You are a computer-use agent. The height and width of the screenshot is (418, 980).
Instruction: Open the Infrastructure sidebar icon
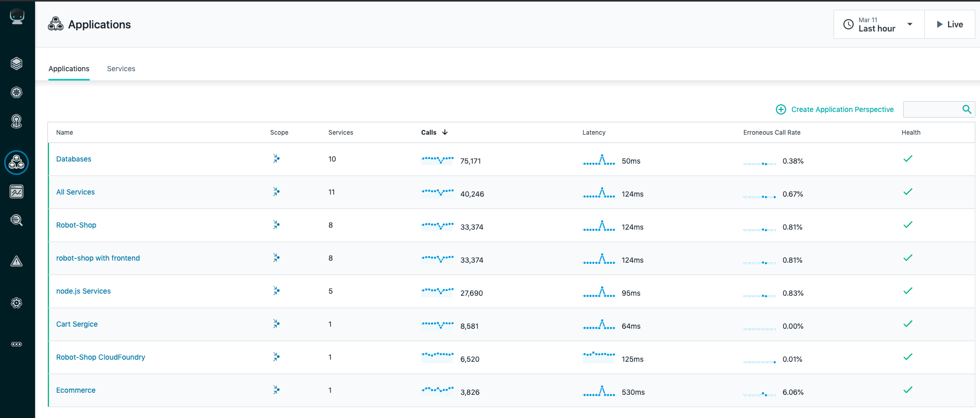(x=16, y=121)
